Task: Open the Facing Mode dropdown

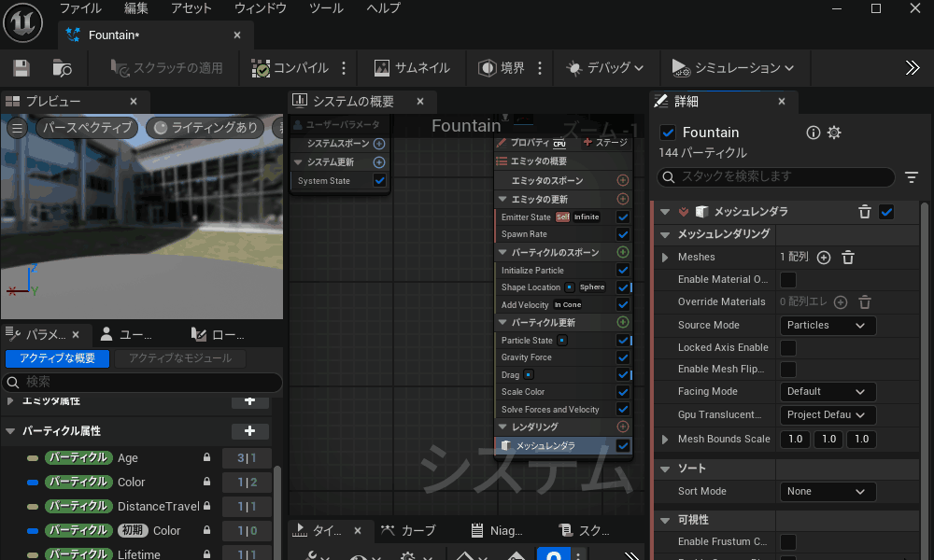Action: [828, 392]
